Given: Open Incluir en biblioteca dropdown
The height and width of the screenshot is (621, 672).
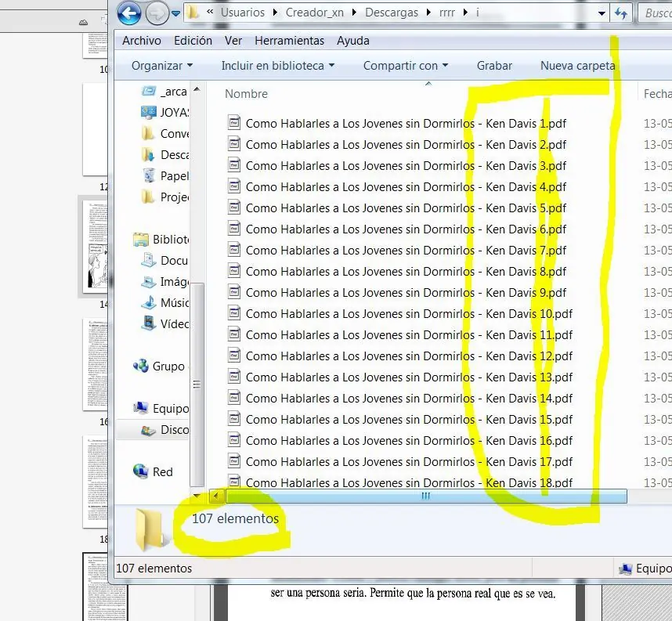Looking at the screenshot, I should click(278, 66).
